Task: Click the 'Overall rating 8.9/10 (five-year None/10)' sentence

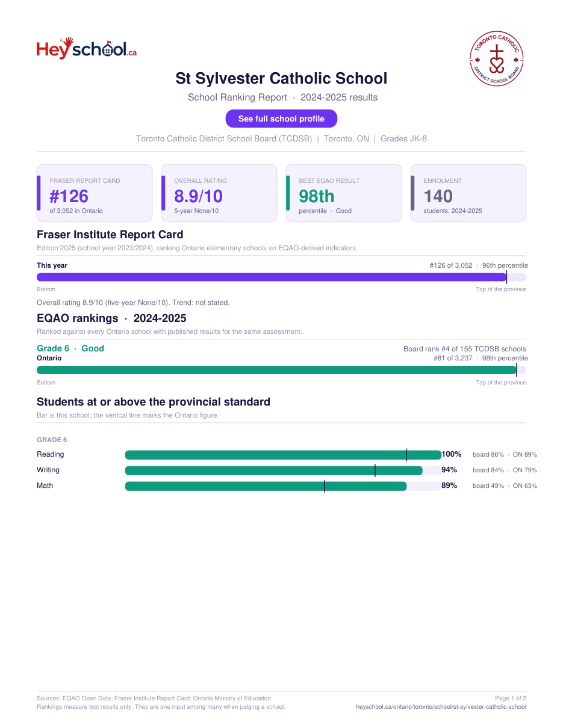Action: click(x=133, y=303)
